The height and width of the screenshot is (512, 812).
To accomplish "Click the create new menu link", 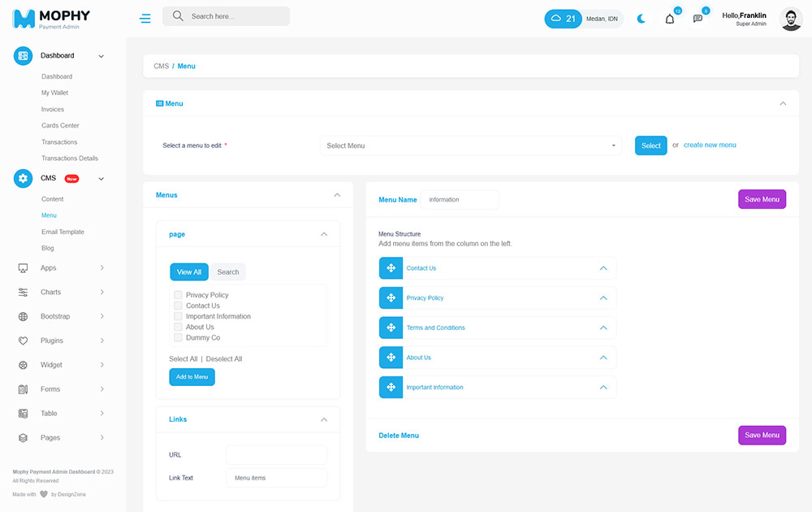I will pos(710,145).
